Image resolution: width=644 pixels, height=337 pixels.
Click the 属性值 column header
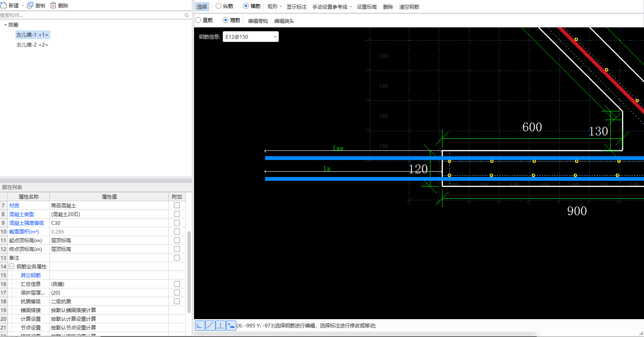pyautogui.click(x=109, y=197)
